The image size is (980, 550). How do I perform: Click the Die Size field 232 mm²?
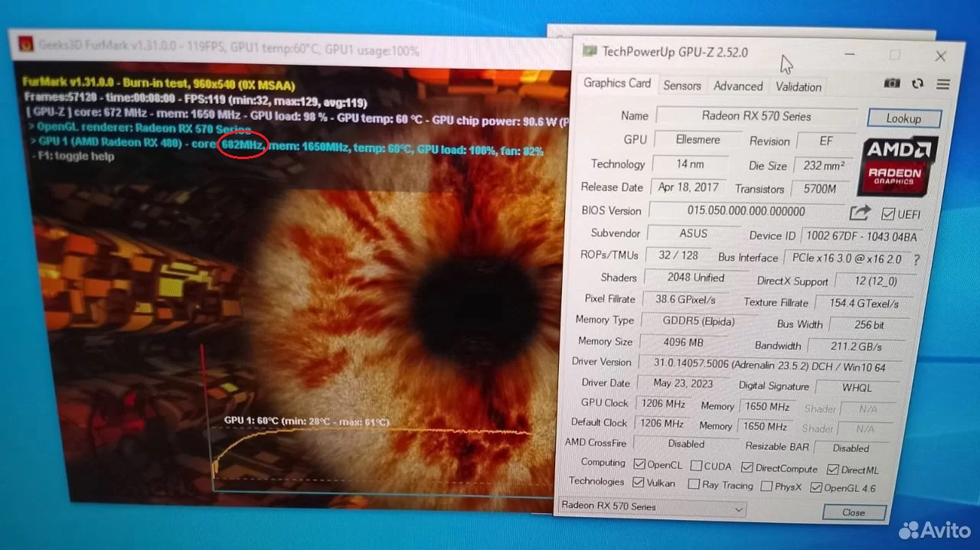(x=823, y=165)
